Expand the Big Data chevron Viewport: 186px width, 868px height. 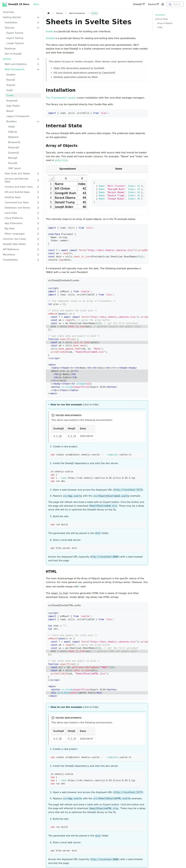click(38, 228)
